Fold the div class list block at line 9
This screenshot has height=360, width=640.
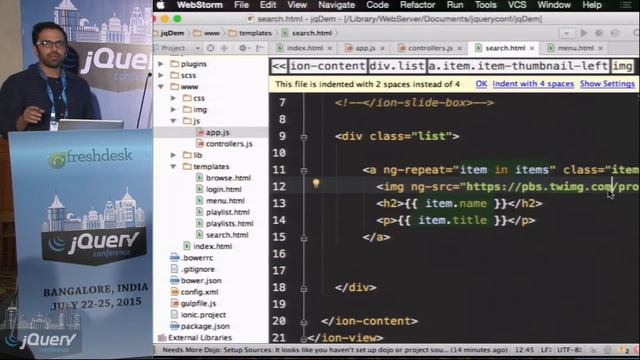click(x=304, y=137)
